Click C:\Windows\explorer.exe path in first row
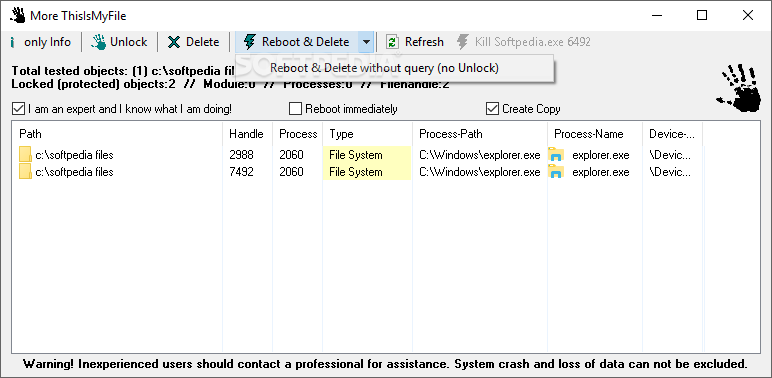The width and height of the screenshot is (772, 378). (480, 155)
